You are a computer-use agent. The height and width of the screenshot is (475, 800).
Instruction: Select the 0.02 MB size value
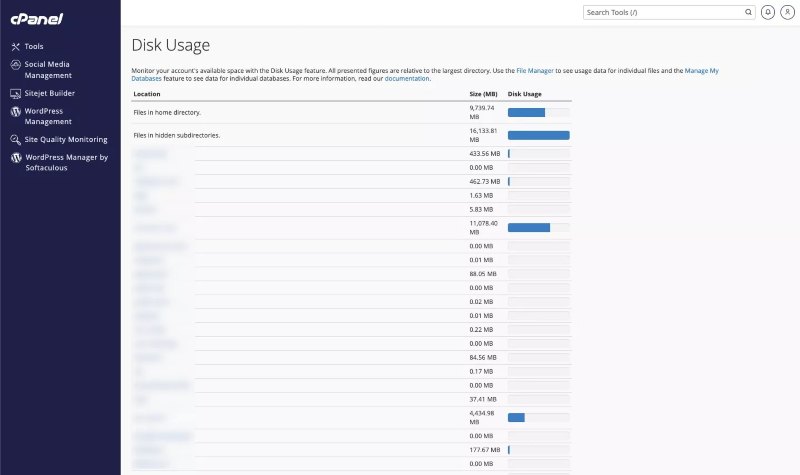pyautogui.click(x=481, y=302)
